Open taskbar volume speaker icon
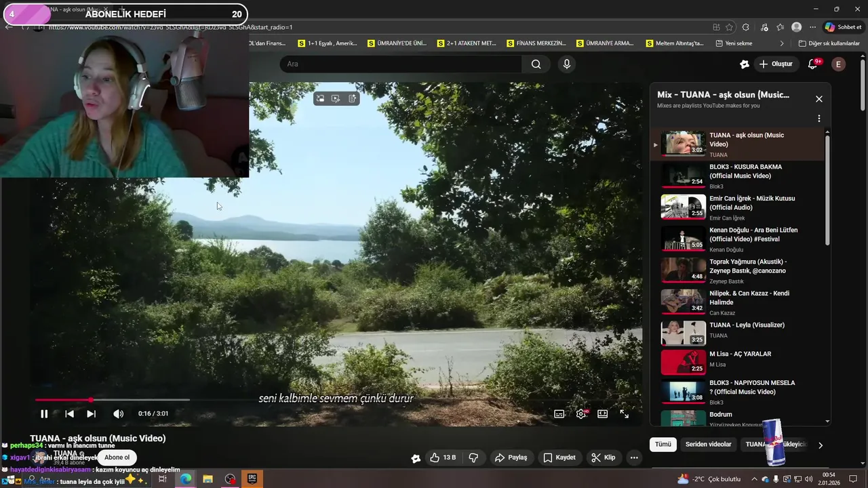The height and width of the screenshot is (488, 868). pos(809,479)
